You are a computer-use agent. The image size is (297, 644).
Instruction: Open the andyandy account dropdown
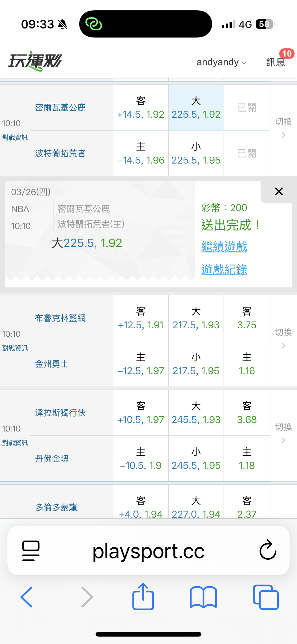pos(222,62)
